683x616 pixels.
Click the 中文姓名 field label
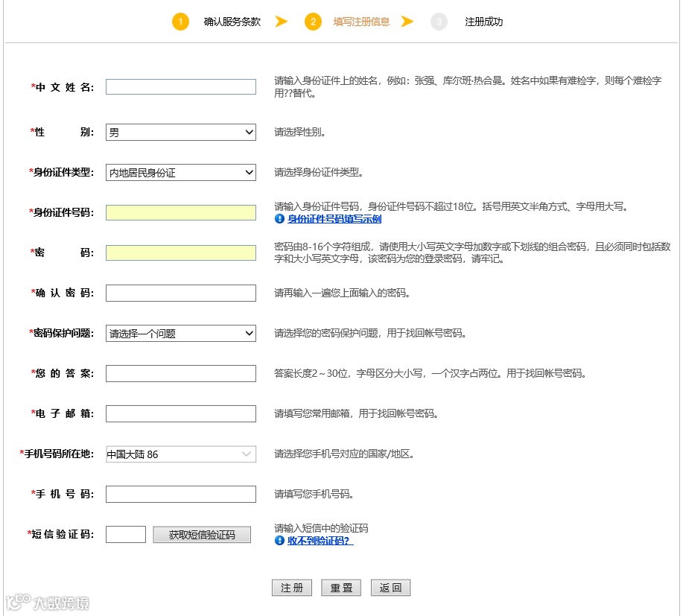(63, 87)
